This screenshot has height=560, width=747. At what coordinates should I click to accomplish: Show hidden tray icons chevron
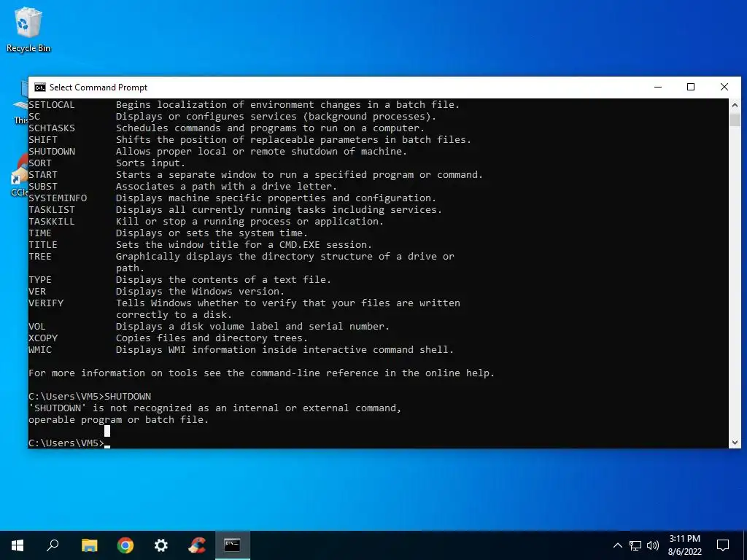point(617,545)
